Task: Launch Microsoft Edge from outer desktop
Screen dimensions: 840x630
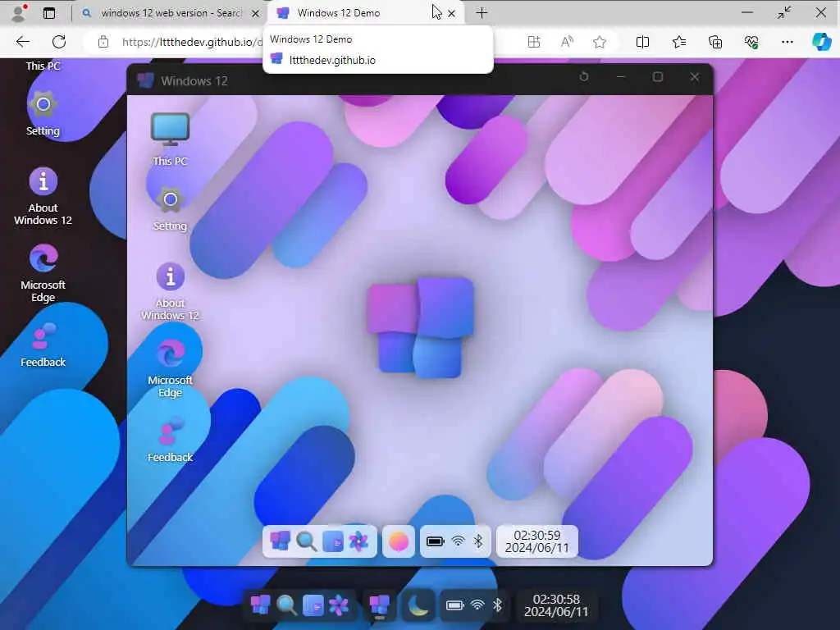Action: (43, 273)
